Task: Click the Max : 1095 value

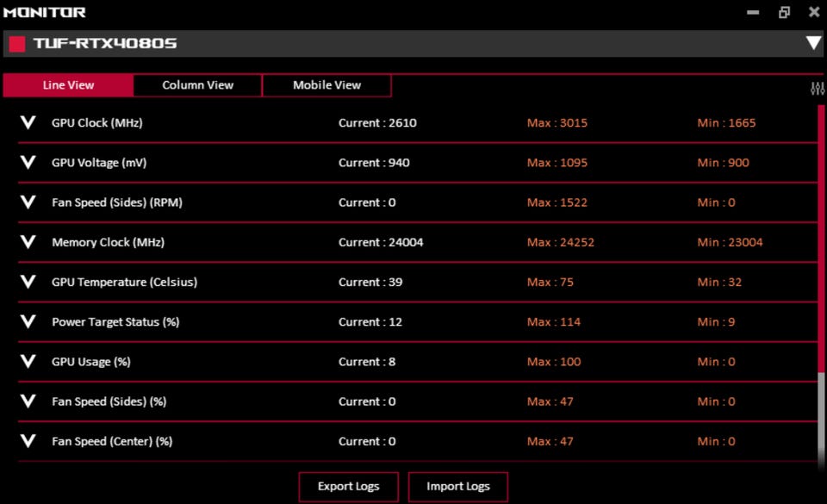Action: tap(557, 162)
